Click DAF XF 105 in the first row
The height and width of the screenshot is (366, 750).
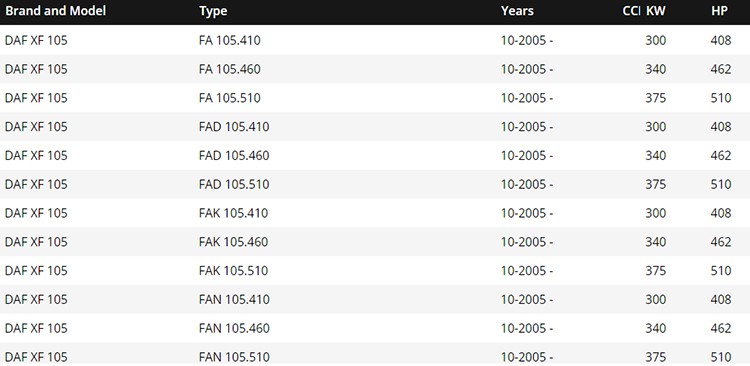(x=36, y=40)
